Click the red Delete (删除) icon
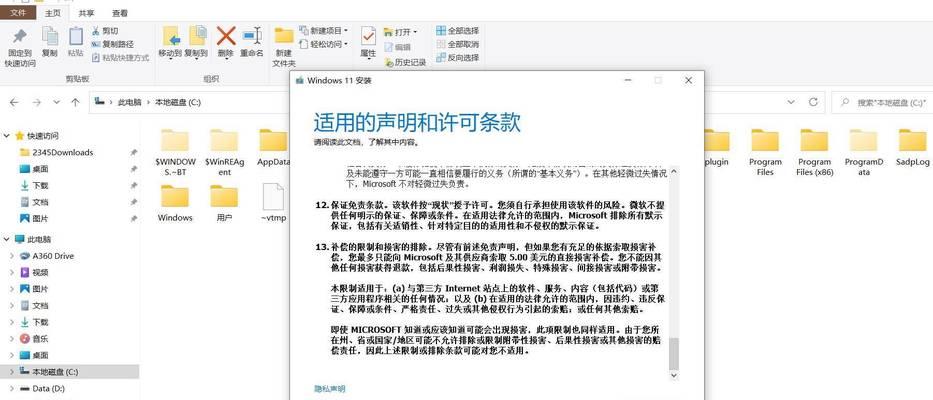This screenshot has height=400, width=933. click(x=226, y=36)
